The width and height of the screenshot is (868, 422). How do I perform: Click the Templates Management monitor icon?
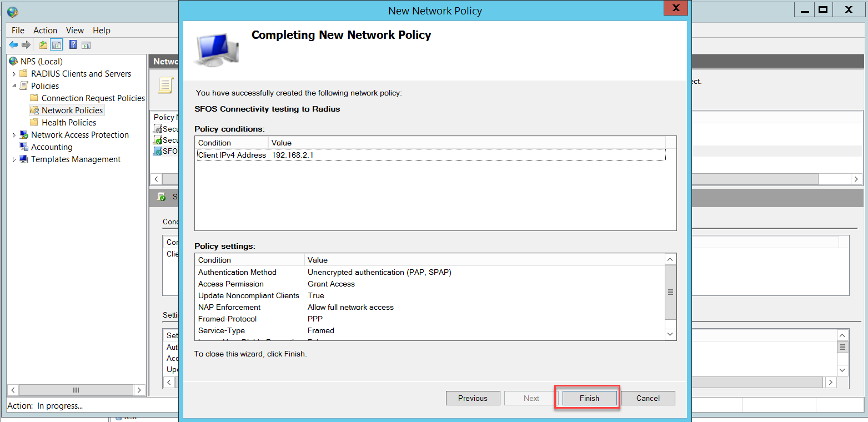coord(23,159)
